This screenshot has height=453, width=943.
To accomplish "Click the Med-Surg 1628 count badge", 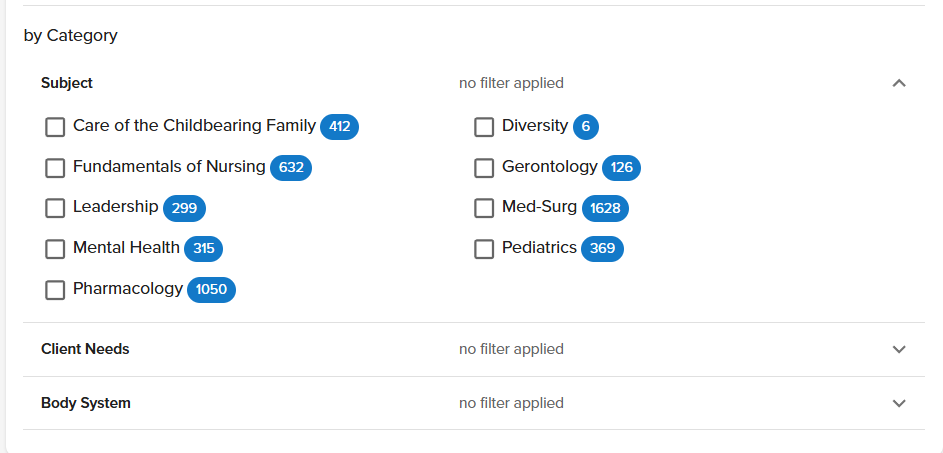I will pyautogui.click(x=605, y=208).
